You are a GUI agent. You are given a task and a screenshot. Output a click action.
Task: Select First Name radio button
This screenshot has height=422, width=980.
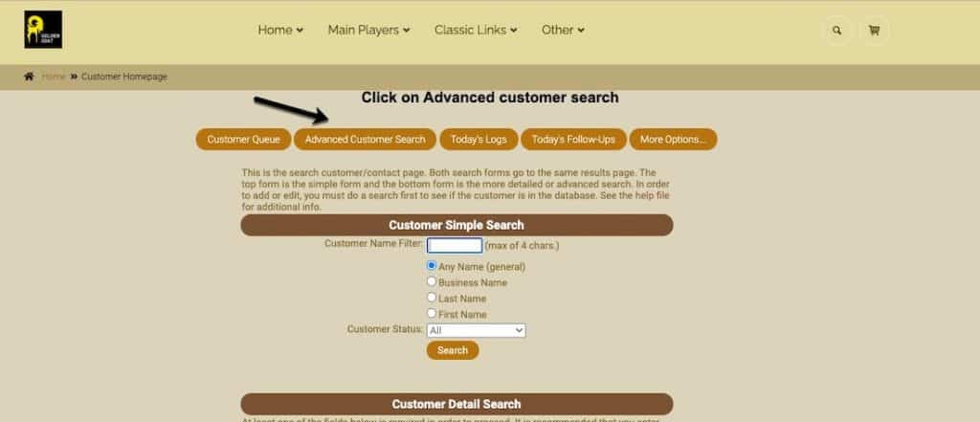(432, 313)
